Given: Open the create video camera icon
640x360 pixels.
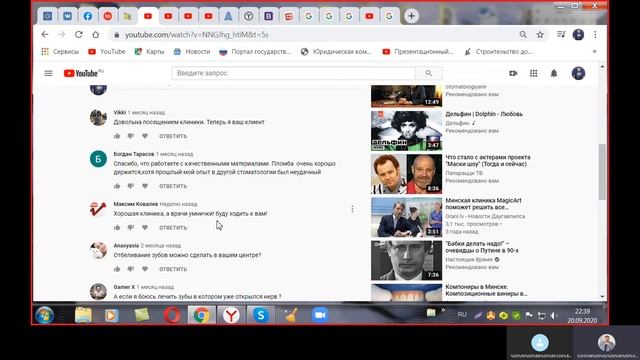Looking at the screenshot, I should click(513, 73).
